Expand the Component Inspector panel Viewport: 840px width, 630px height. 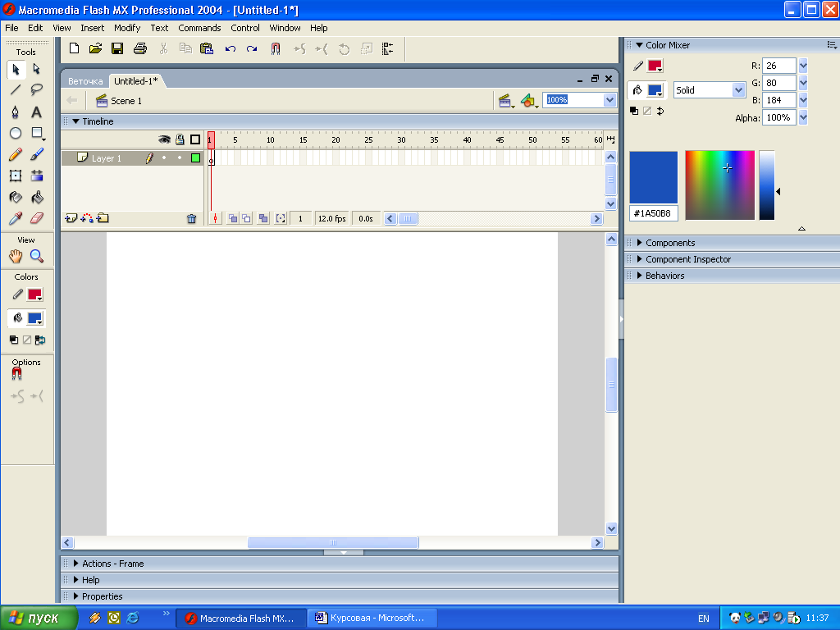click(639, 259)
